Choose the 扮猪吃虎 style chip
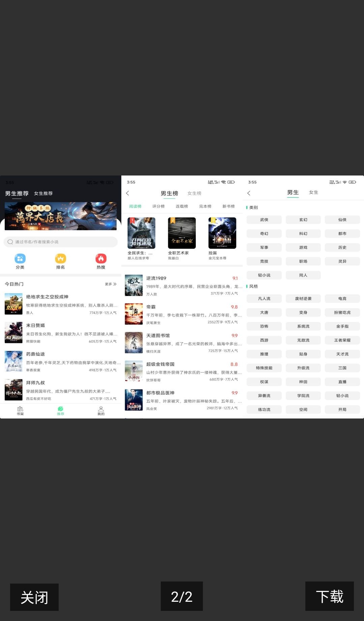This screenshot has width=364, height=621. tap(342, 313)
